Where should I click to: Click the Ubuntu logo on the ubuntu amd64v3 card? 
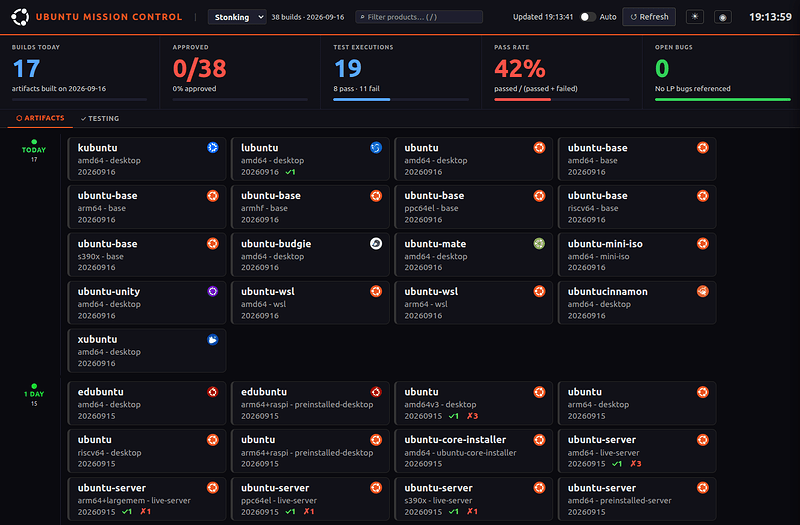pyautogui.click(x=539, y=392)
